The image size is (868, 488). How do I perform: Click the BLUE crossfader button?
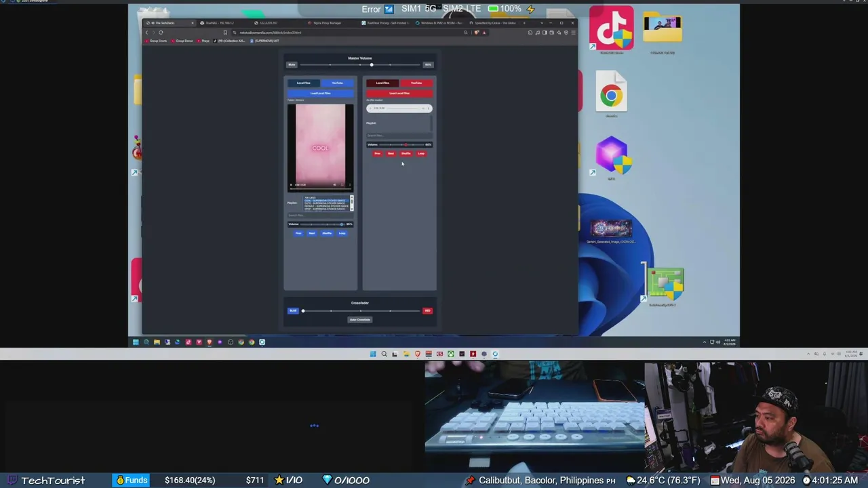(293, 311)
